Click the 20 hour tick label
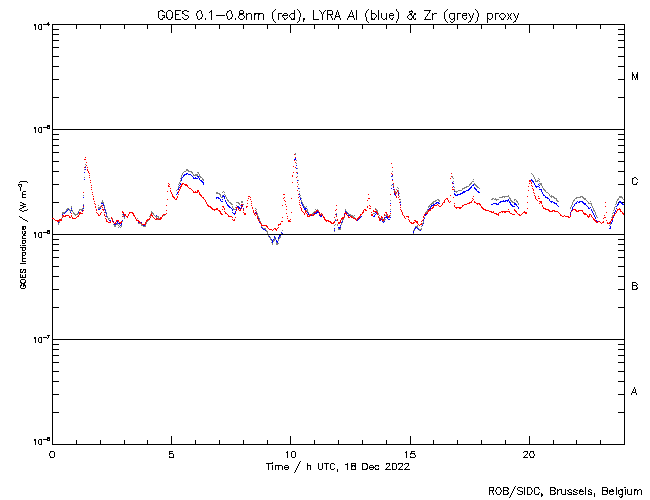650x500 pixels. pyautogui.click(x=528, y=454)
